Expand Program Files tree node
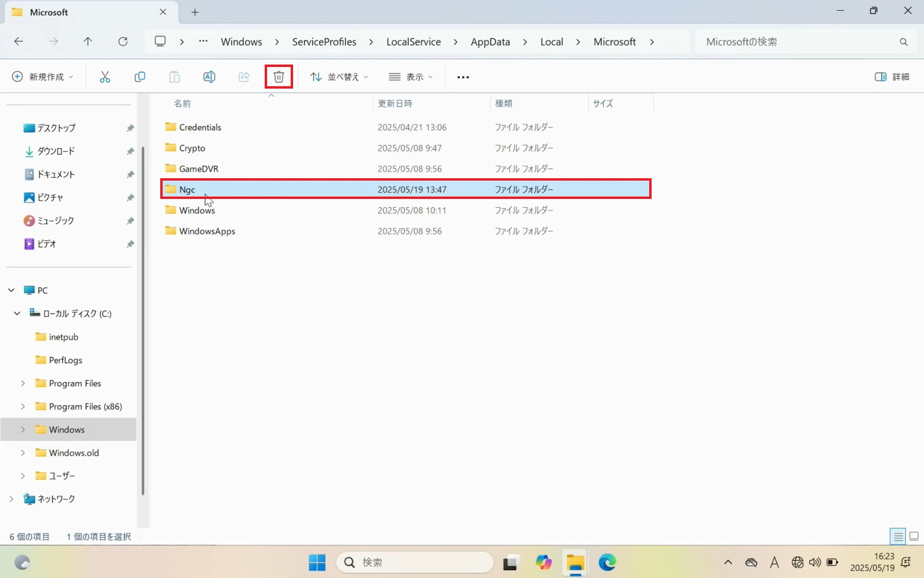Viewport: 924px width, 578px height. click(x=23, y=383)
